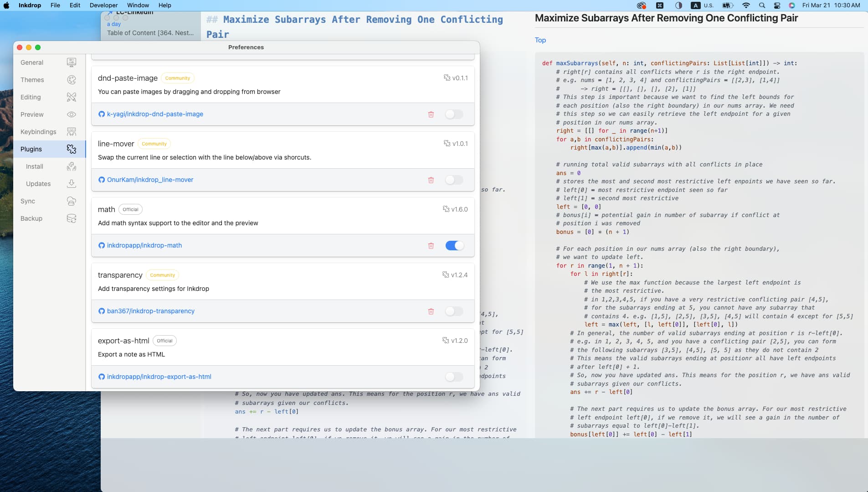
Task: Enable the line-mover plugin toggle
Action: point(454,180)
